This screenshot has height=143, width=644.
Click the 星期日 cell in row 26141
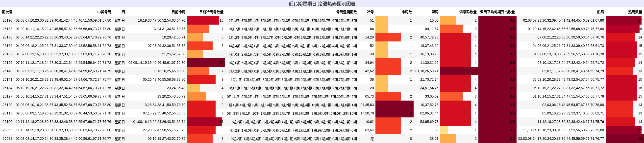(120, 79)
